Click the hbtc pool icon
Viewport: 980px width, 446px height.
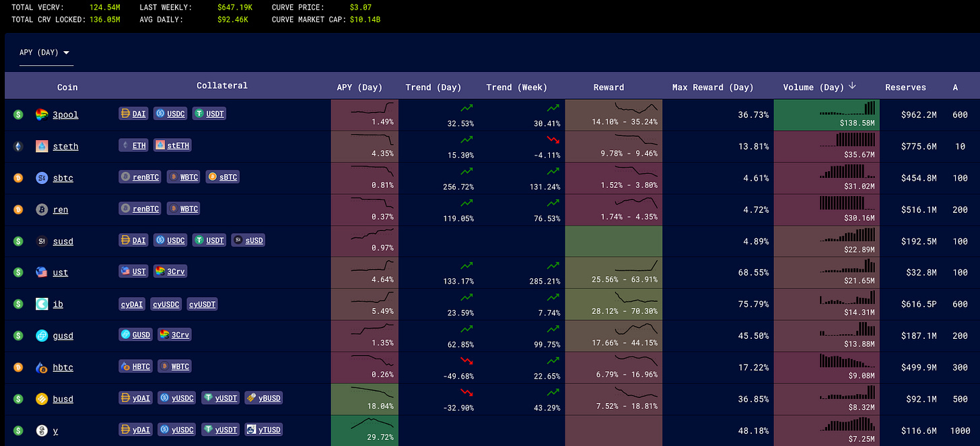[x=42, y=367]
